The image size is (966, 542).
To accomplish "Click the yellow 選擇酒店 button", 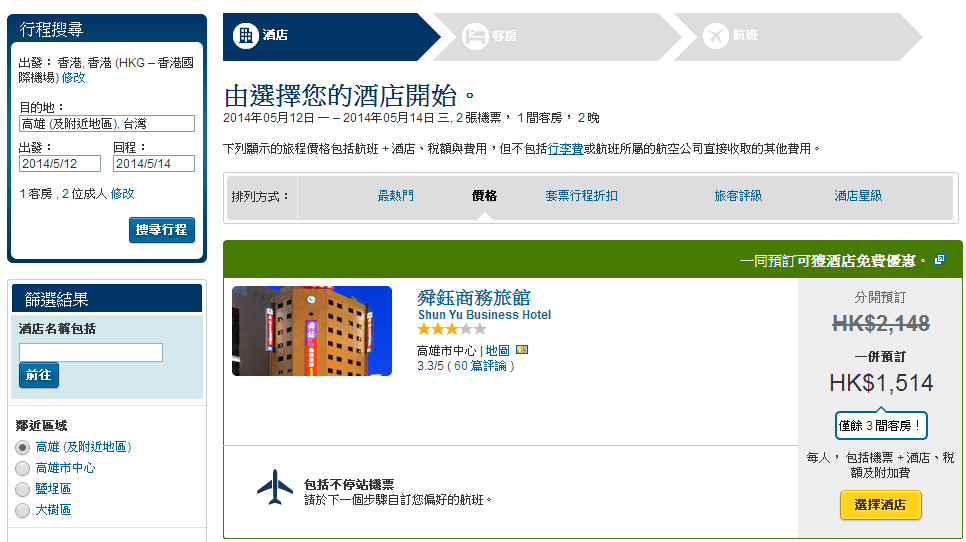I will point(880,505).
